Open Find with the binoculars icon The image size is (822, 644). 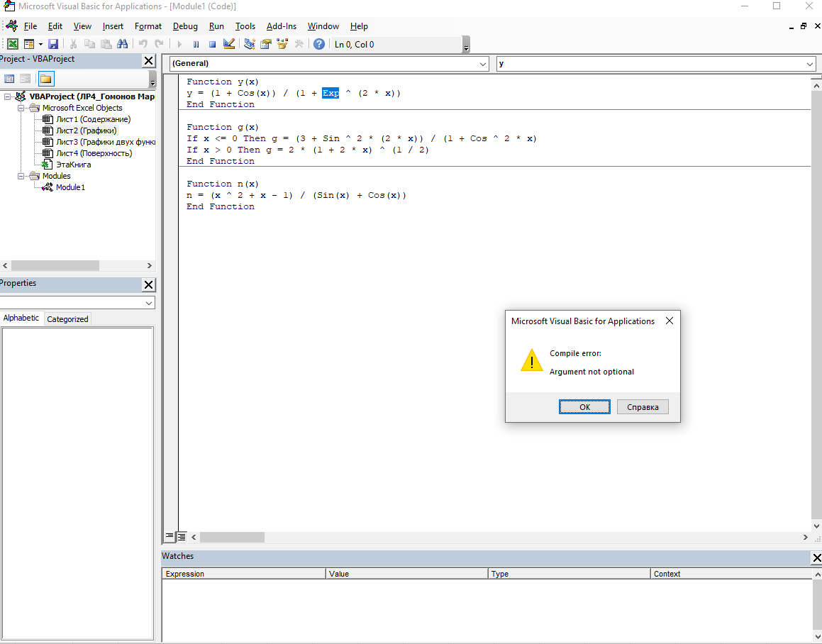pos(122,45)
